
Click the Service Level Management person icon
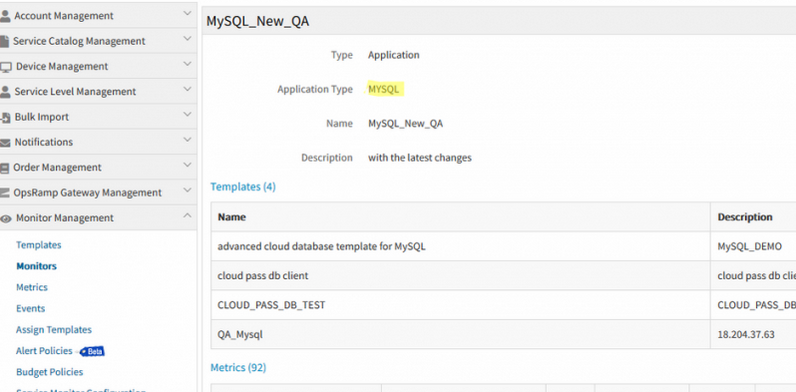pyautogui.click(x=5, y=91)
